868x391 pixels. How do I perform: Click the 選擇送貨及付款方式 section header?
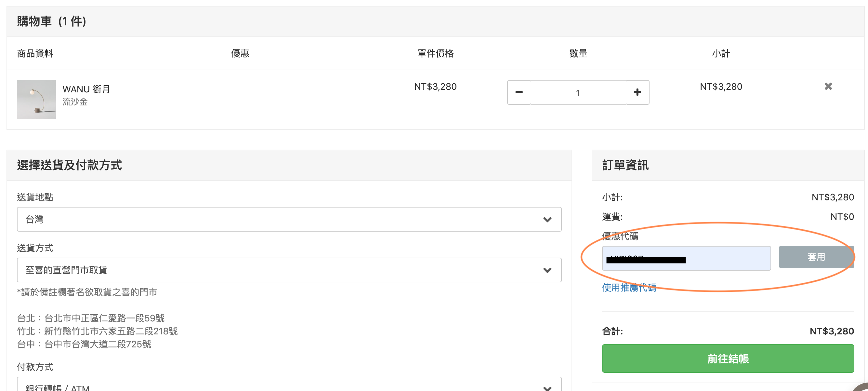pyautogui.click(x=70, y=166)
